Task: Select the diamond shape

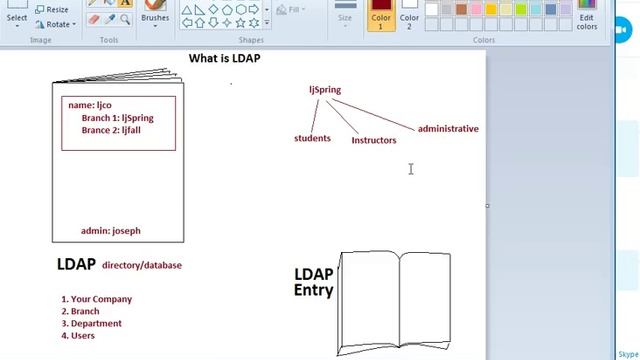Action: pyautogui.click(x=213, y=9)
